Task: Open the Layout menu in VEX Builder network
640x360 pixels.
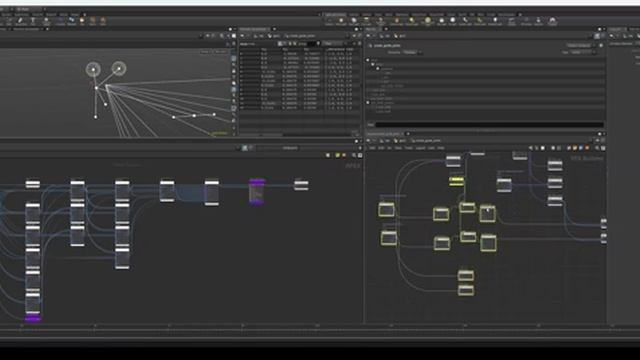Action: tap(420, 148)
